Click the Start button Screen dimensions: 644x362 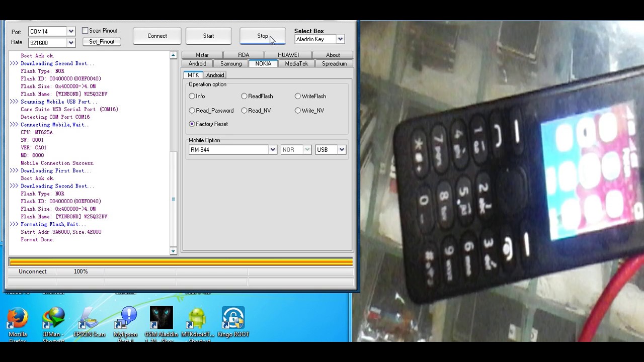pos(208,36)
